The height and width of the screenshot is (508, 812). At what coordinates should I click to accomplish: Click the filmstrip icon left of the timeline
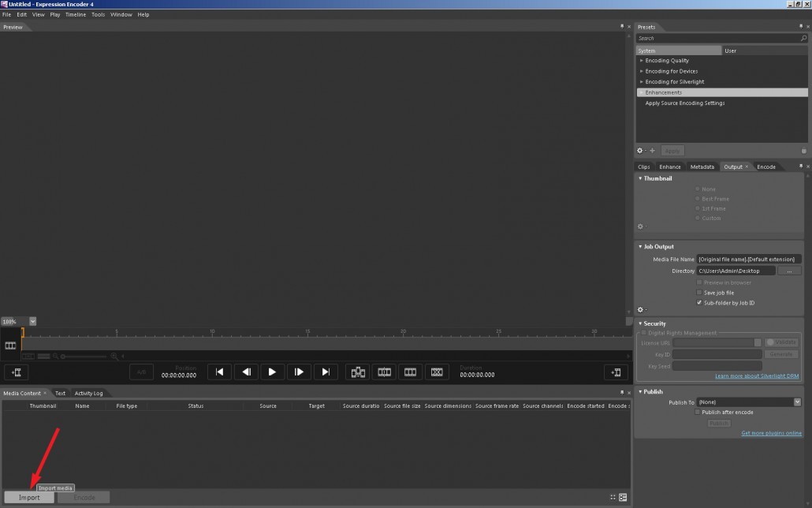pos(10,346)
